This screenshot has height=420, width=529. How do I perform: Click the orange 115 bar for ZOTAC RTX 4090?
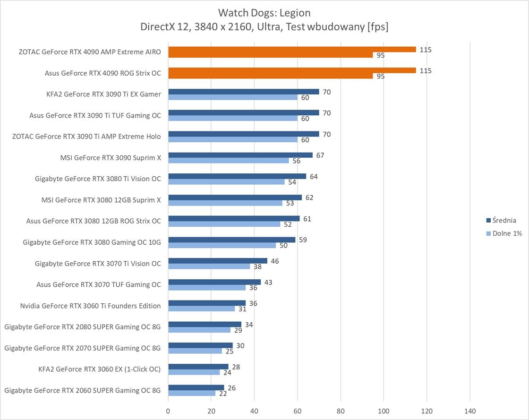[x=292, y=50]
